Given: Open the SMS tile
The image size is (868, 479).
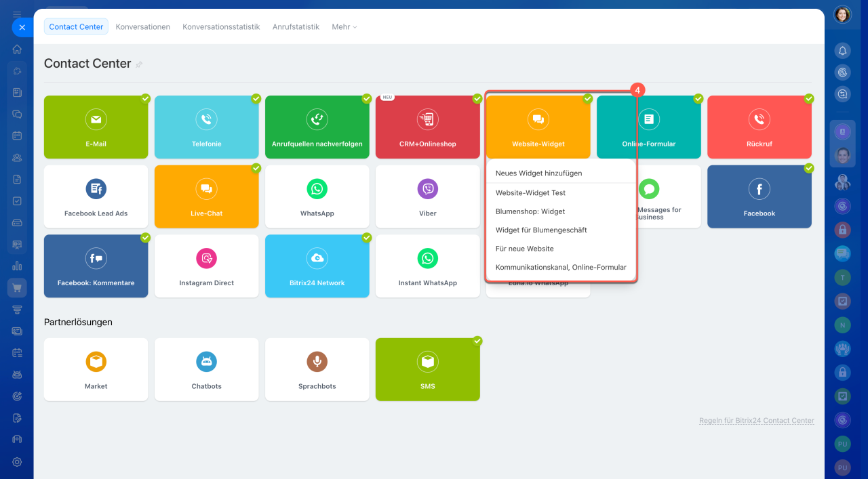Looking at the screenshot, I should click(427, 369).
